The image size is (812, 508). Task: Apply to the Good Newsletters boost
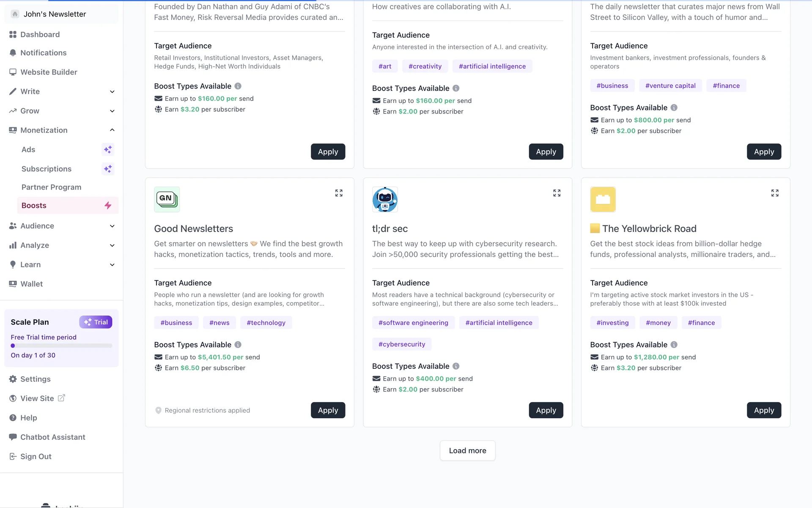pos(328,410)
